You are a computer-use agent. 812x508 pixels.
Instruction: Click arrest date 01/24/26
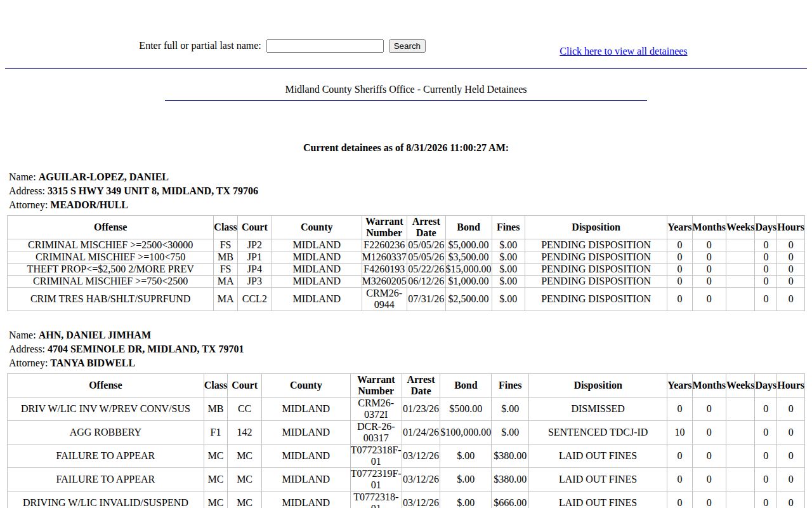click(x=421, y=432)
